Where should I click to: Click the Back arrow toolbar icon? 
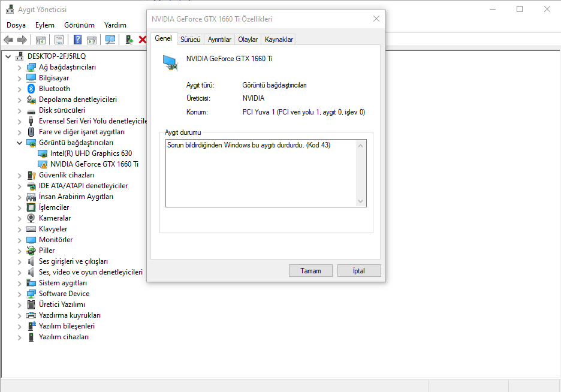point(8,40)
